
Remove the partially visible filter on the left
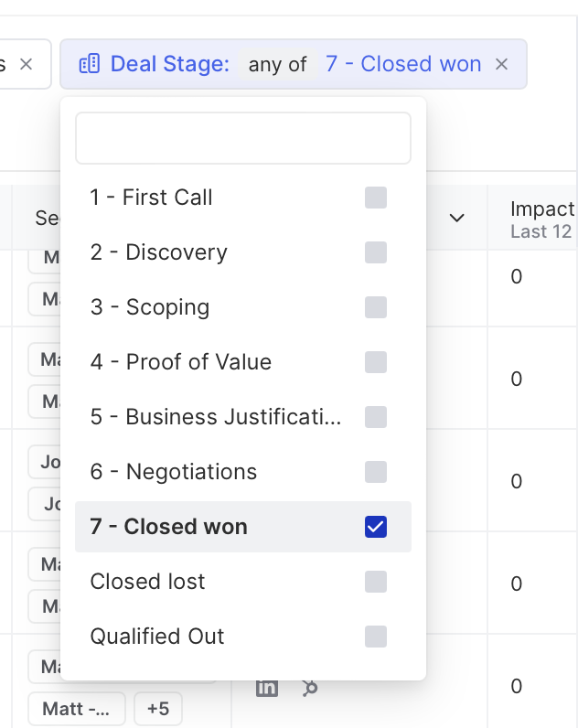[x=27, y=64]
